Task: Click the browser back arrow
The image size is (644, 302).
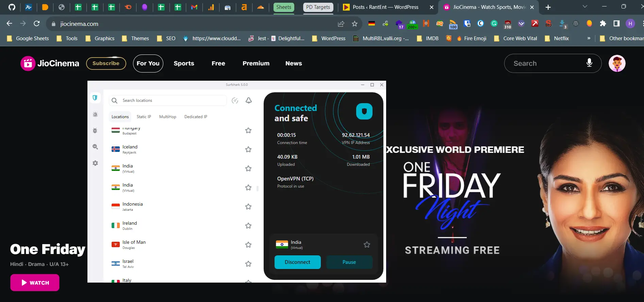Action: (x=10, y=23)
